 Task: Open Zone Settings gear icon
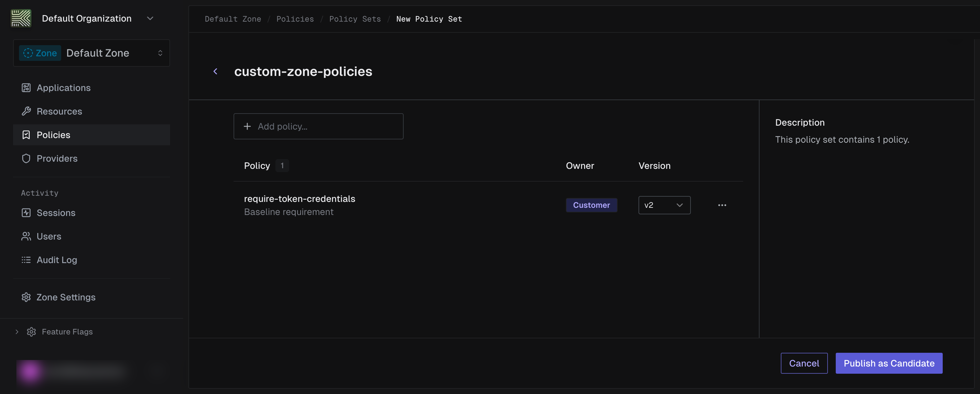(x=26, y=297)
